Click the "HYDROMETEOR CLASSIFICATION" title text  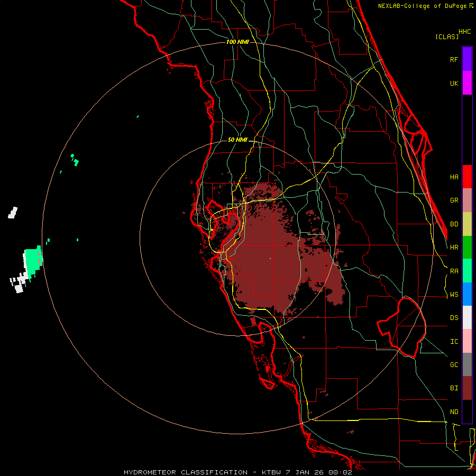coord(186,472)
